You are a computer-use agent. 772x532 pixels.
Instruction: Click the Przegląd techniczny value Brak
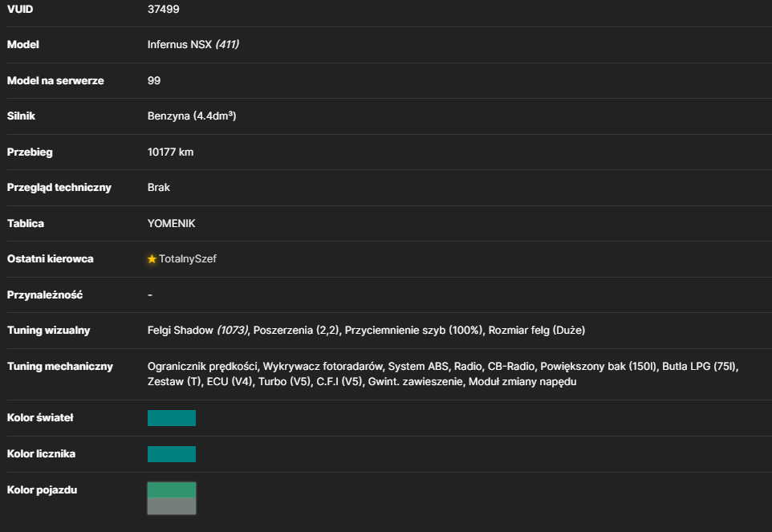click(159, 188)
